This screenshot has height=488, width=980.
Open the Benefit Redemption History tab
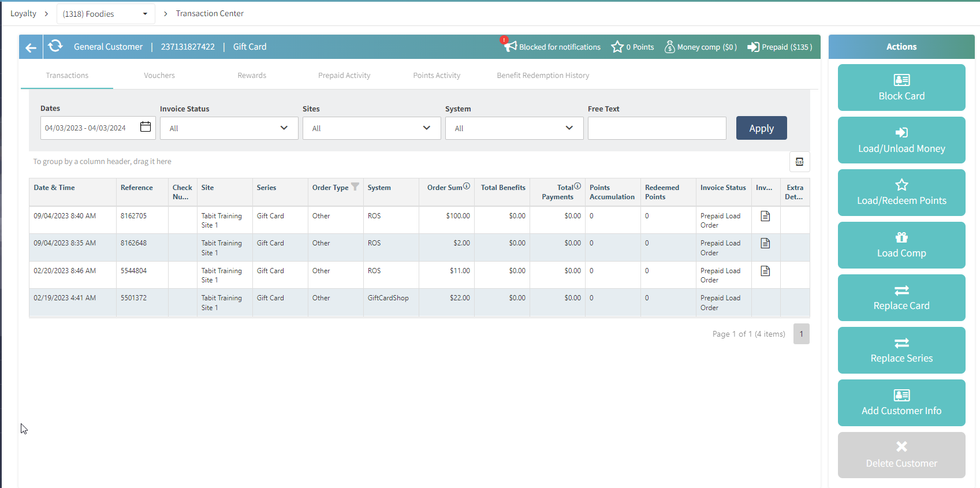tap(543, 76)
